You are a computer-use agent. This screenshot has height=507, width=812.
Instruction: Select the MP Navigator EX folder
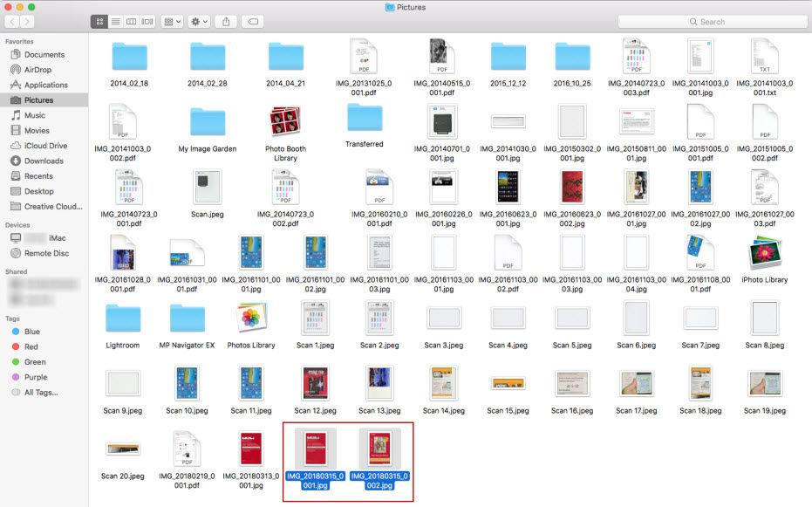tap(187, 319)
